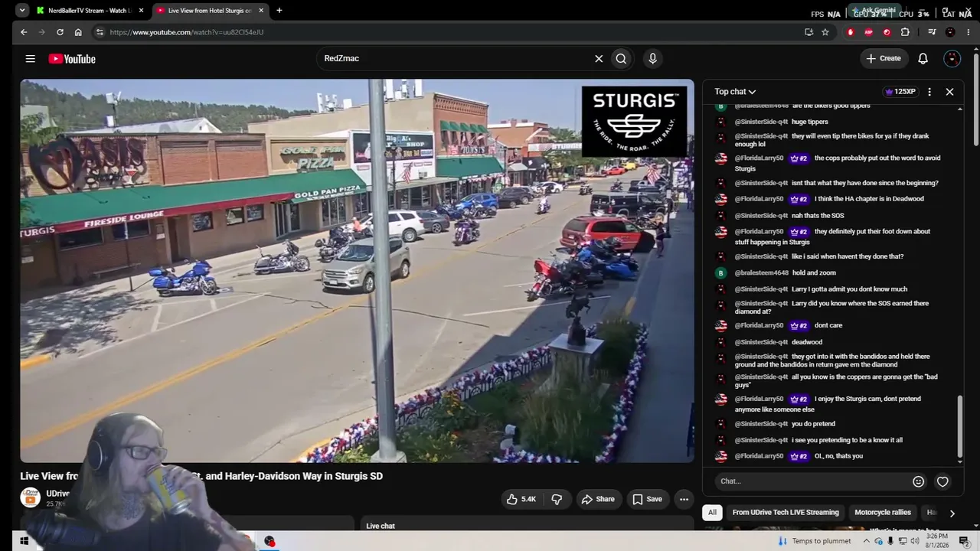The width and height of the screenshot is (980, 551).
Task: View the 125XP channel points badge
Action: pos(900,92)
